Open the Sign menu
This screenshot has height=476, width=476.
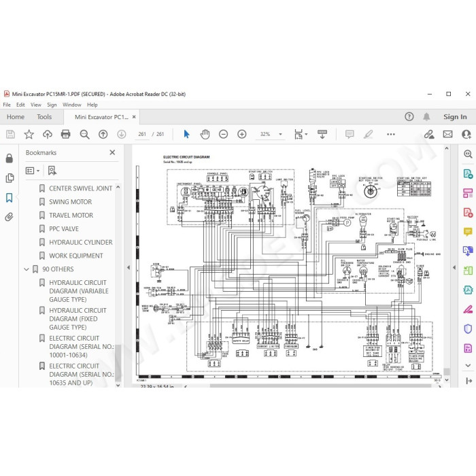[52, 105]
